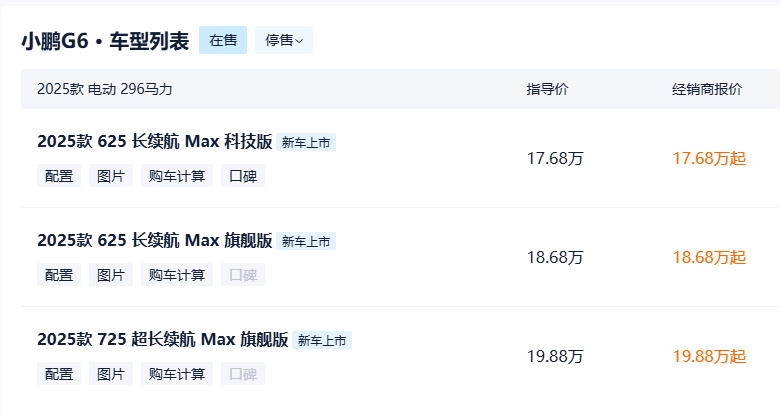Screen dimensions: 780x419
Task: Open 2025款 625 长续航 Max 旗舰版 link
Action: 154,241
